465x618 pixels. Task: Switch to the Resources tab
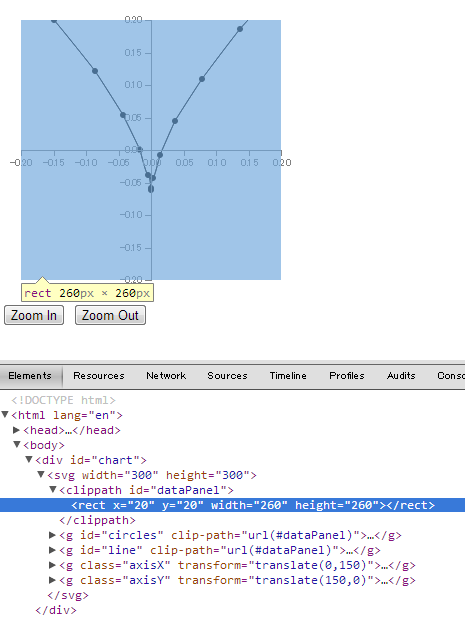click(x=99, y=376)
